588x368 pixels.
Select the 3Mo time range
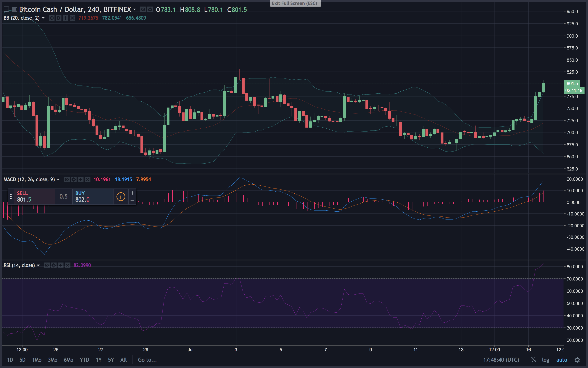52,360
